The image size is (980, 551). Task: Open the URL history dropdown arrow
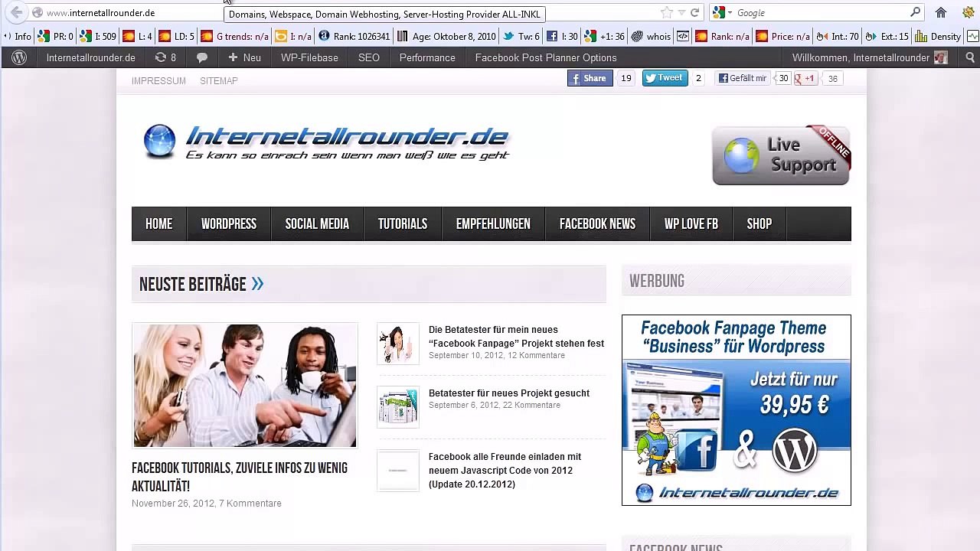[681, 13]
